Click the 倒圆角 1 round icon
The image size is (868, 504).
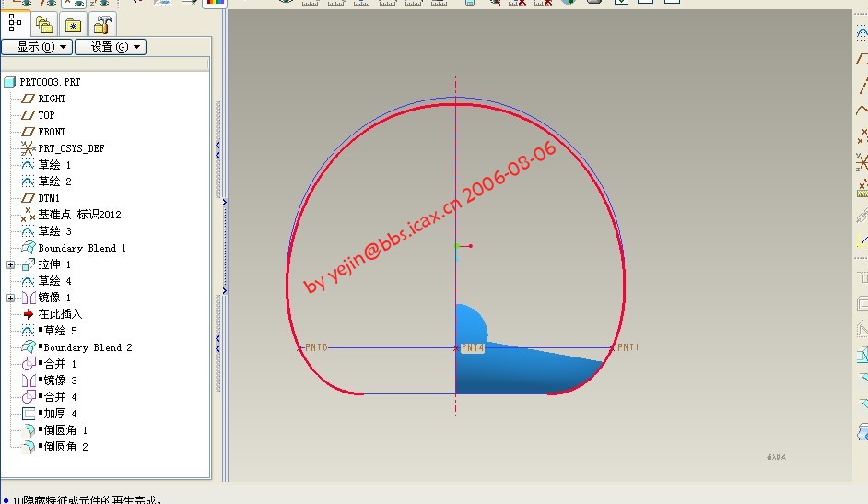pyautogui.click(x=29, y=430)
